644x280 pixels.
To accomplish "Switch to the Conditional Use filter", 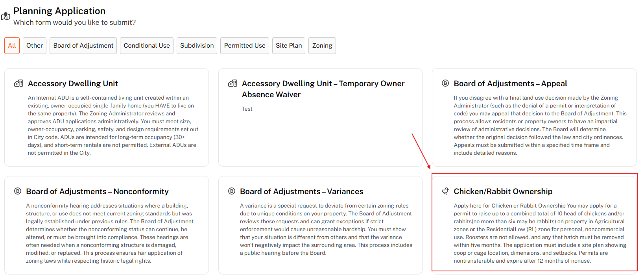I will [x=147, y=46].
